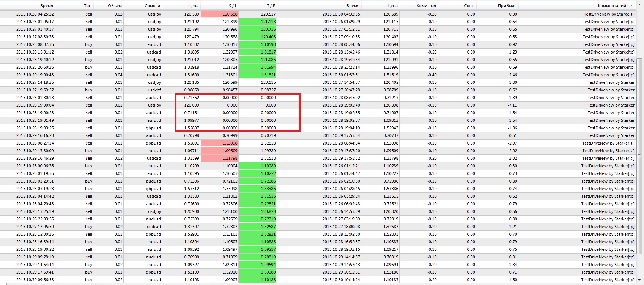
Task: Sort by the S / L column header
Action: tap(233, 6)
